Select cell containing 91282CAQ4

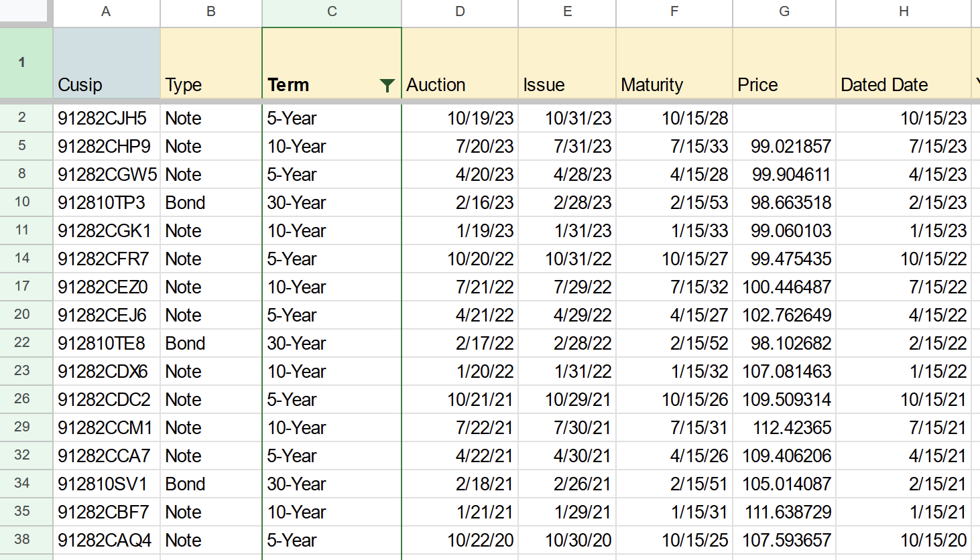(106, 540)
